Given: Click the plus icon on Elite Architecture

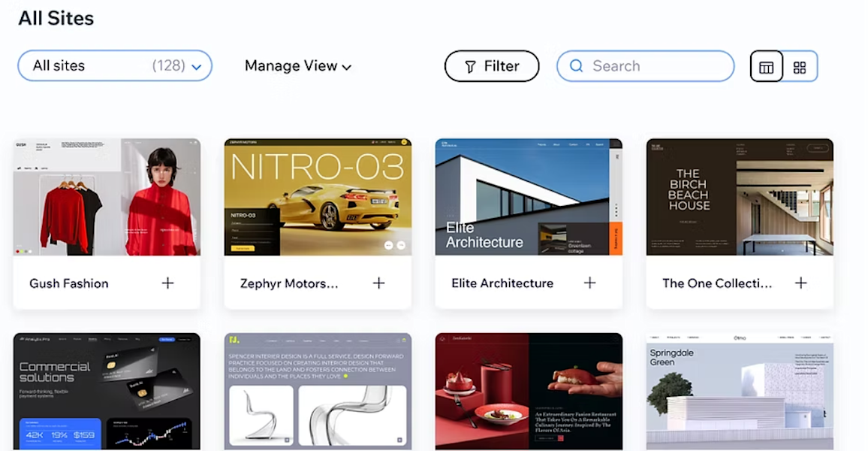Looking at the screenshot, I should (x=589, y=283).
